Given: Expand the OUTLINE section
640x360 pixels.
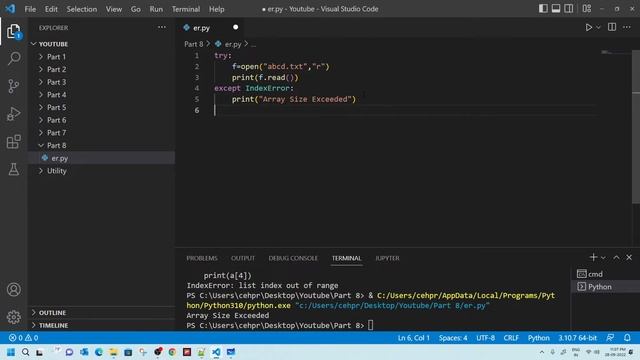Looking at the screenshot, I should [x=101, y=312].
